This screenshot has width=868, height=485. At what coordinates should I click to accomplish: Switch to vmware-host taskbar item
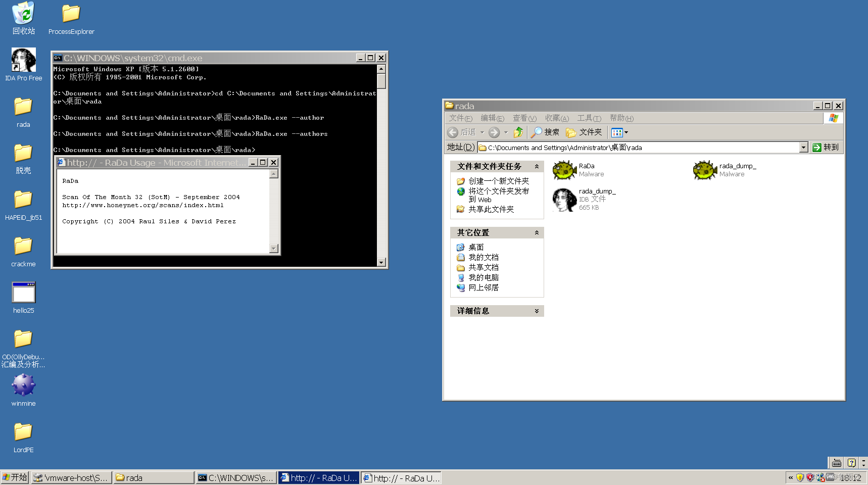(72, 477)
